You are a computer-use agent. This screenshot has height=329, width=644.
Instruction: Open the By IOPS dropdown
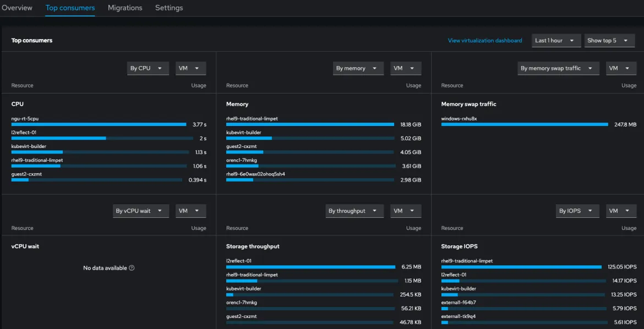tap(577, 211)
